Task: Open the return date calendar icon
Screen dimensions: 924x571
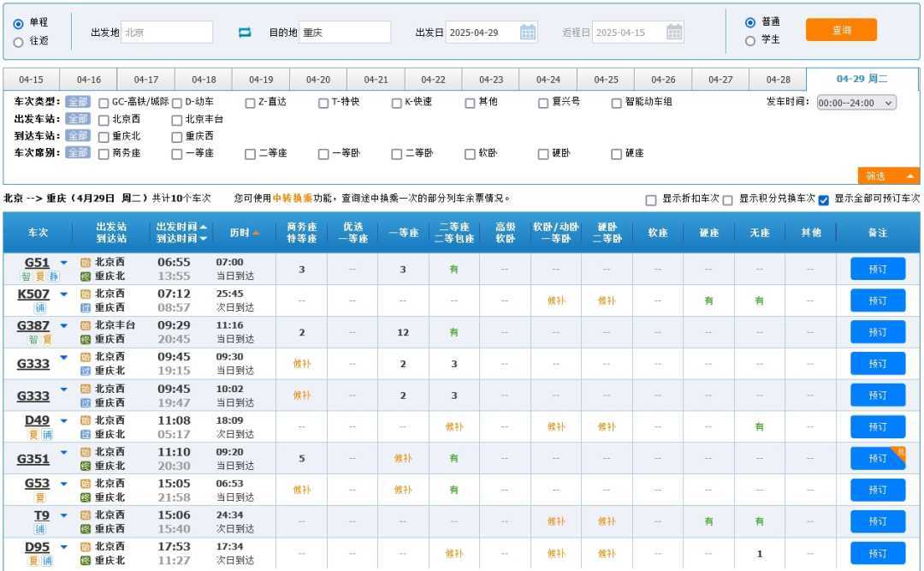Action: click(x=674, y=33)
